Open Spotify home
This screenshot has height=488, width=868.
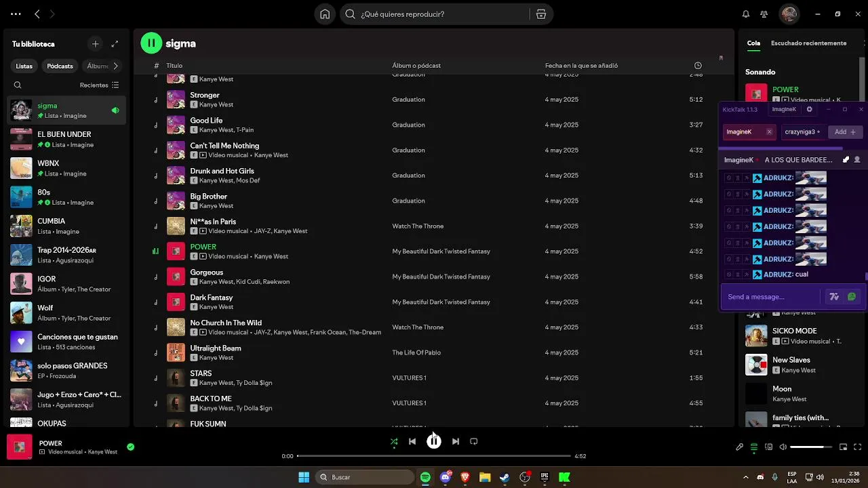(x=325, y=14)
